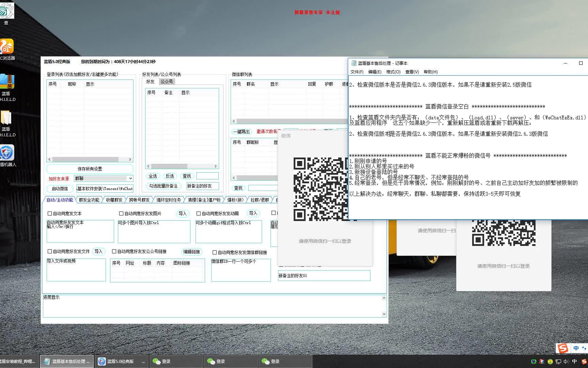Viewport: 588px width, 368px height.
Task: Click 启动微信 button
Action: 60,189
